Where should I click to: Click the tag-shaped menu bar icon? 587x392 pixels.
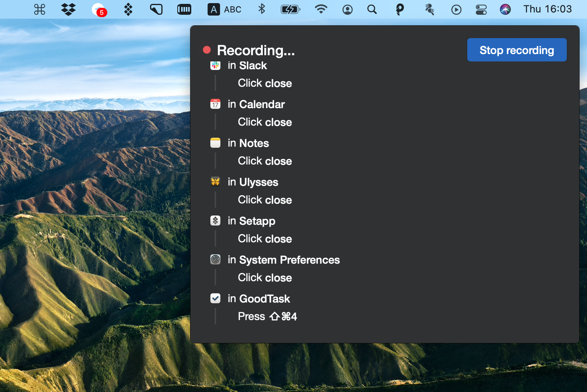point(156,9)
